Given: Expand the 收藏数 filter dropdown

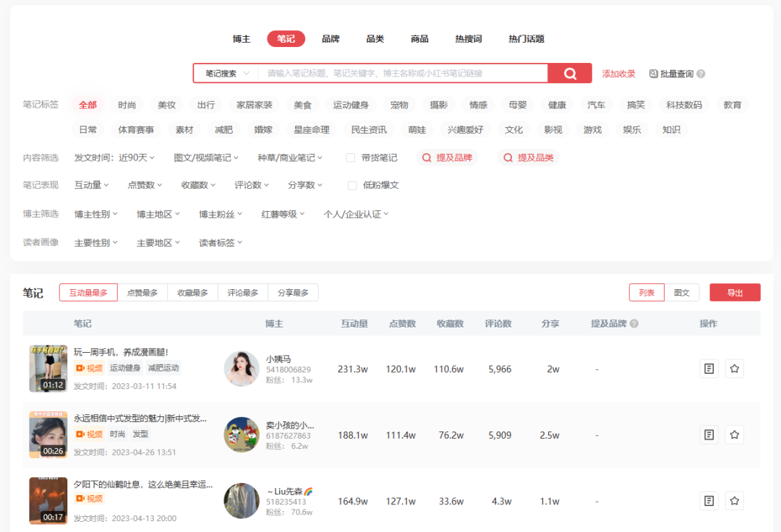Looking at the screenshot, I should click(196, 184).
